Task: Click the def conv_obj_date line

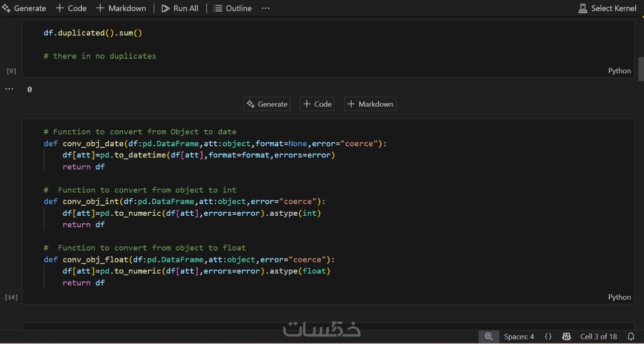Action: (x=215, y=143)
